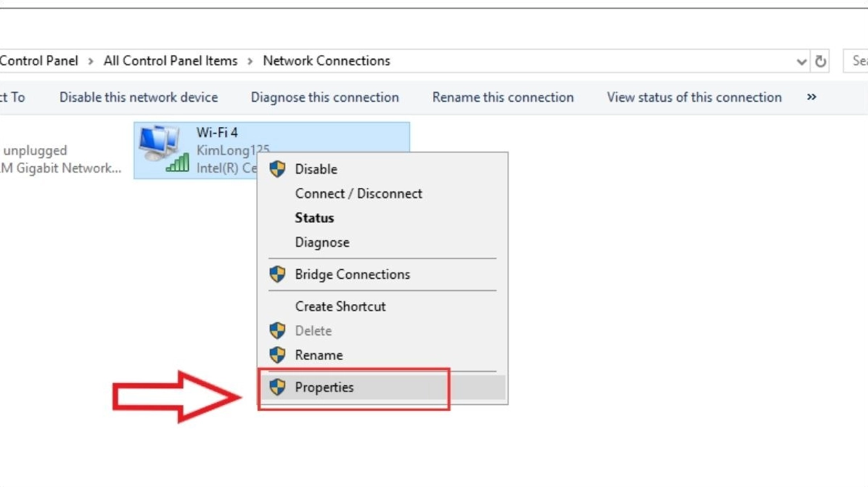Click the shield icon beside Bridge Connections
Image resolution: width=868 pixels, height=487 pixels.
click(x=277, y=274)
